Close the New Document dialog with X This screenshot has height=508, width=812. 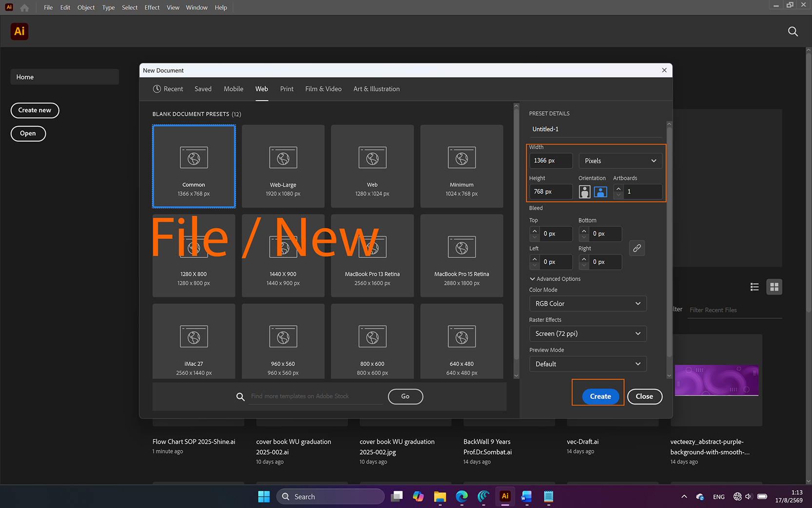click(664, 70)
